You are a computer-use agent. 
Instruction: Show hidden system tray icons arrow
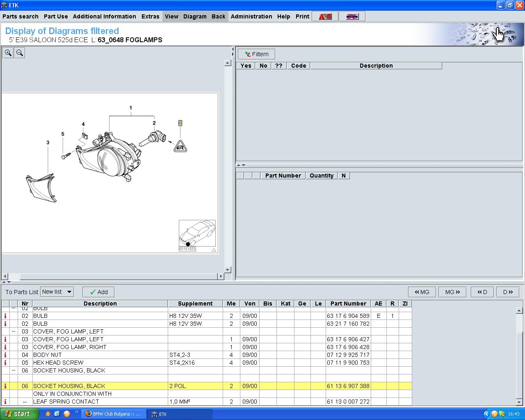486,414
